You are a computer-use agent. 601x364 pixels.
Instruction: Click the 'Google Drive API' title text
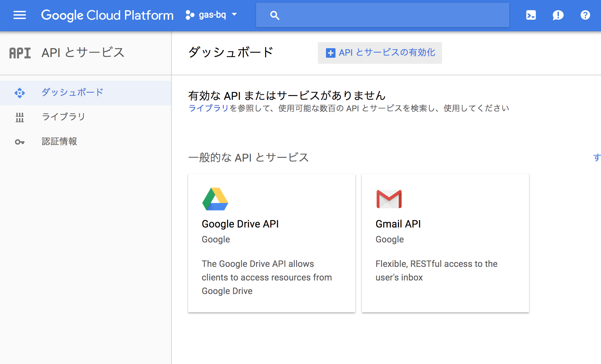pos(240,224)
